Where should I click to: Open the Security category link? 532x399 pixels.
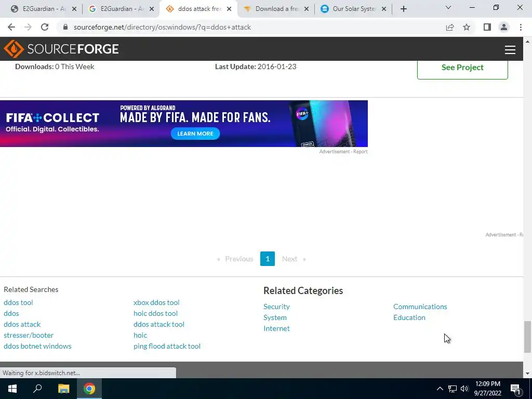pyautogui.click(x=276, y=307)
